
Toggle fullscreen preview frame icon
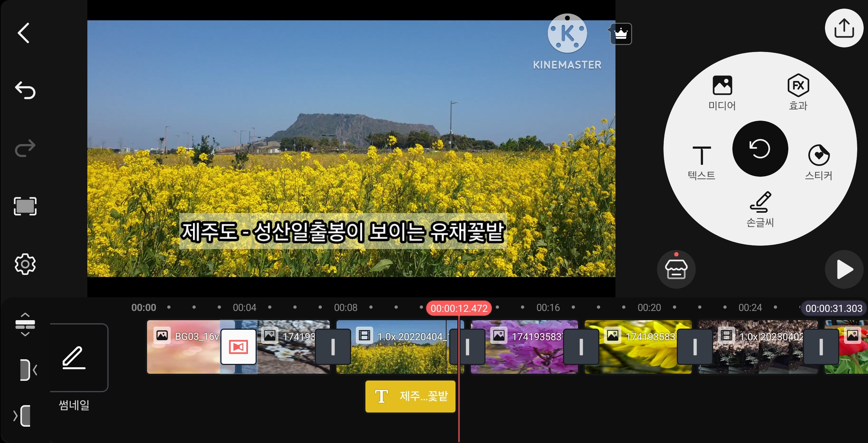[25, 206]
